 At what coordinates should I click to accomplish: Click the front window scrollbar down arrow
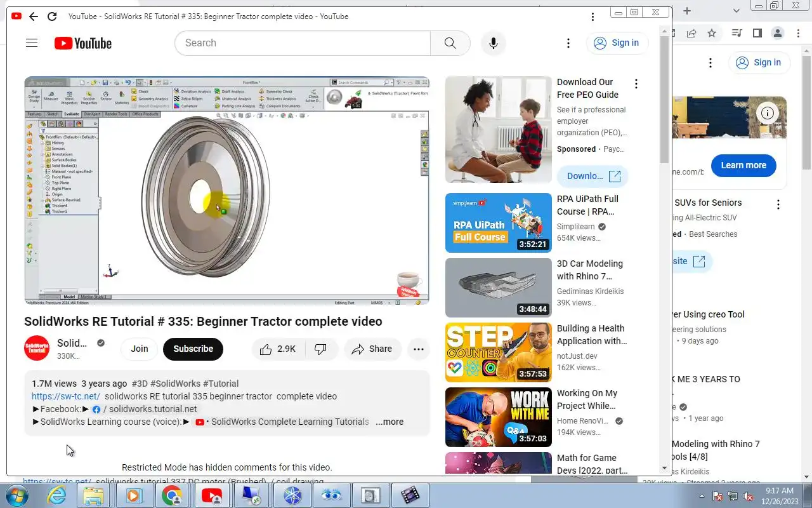coord(665,469)
